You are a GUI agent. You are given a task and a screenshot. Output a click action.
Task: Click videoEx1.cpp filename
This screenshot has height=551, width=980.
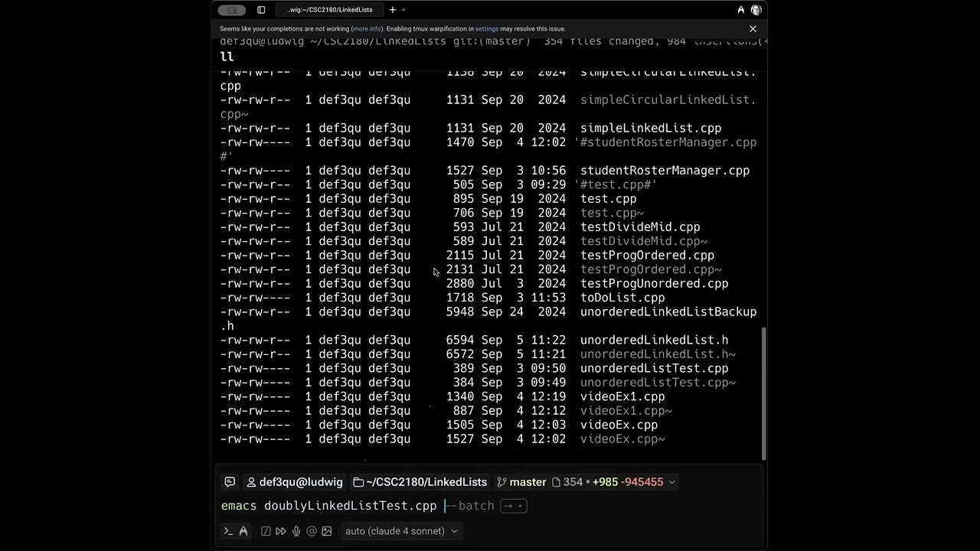[x=622, y=397]
